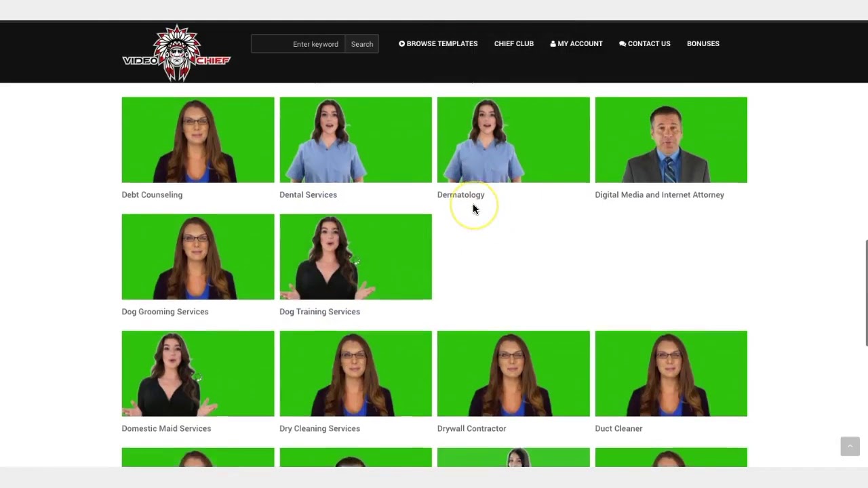Click the Search button
The height and width of the screenshot is (488, 868).
pyautogui.click(x=362, y=44)
